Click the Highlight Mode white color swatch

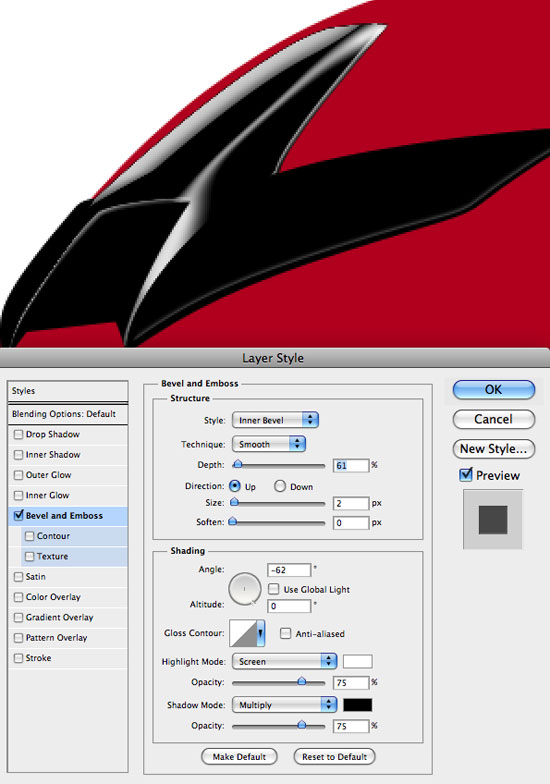[x=358, y=662]
